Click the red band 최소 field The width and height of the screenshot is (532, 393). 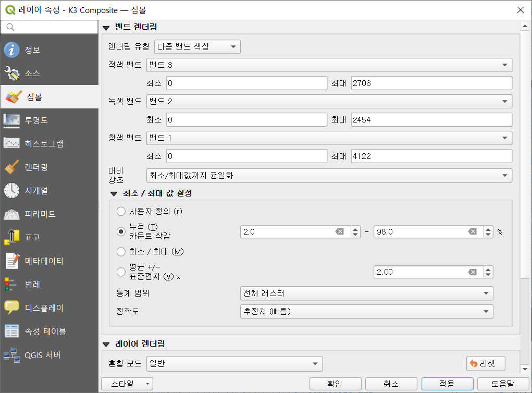coord(246,83)
